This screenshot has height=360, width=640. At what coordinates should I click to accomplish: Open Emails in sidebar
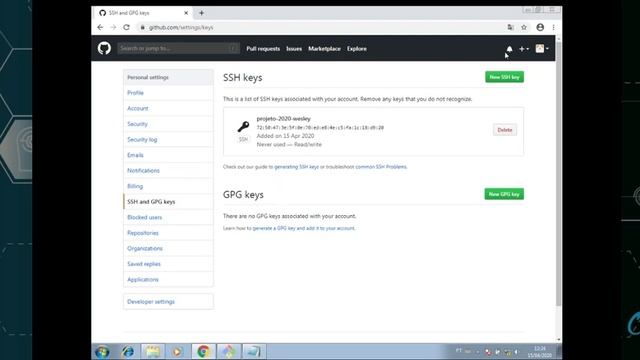[168, 155]
